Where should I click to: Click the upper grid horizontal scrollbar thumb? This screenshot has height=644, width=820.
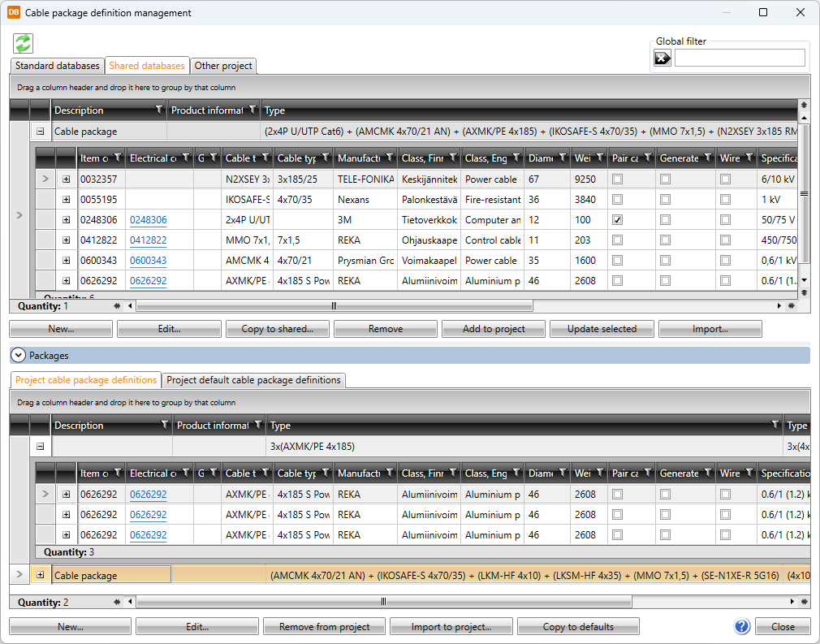334,306
